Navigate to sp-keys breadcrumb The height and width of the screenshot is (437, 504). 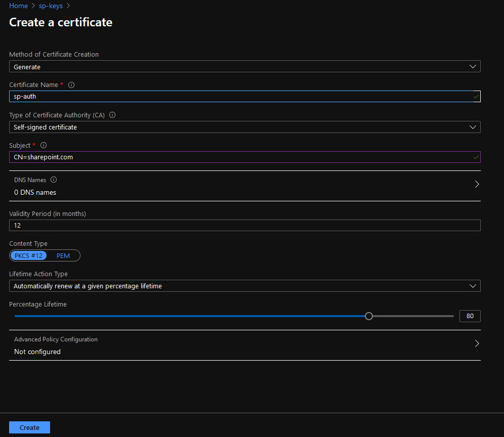[51, 6]
